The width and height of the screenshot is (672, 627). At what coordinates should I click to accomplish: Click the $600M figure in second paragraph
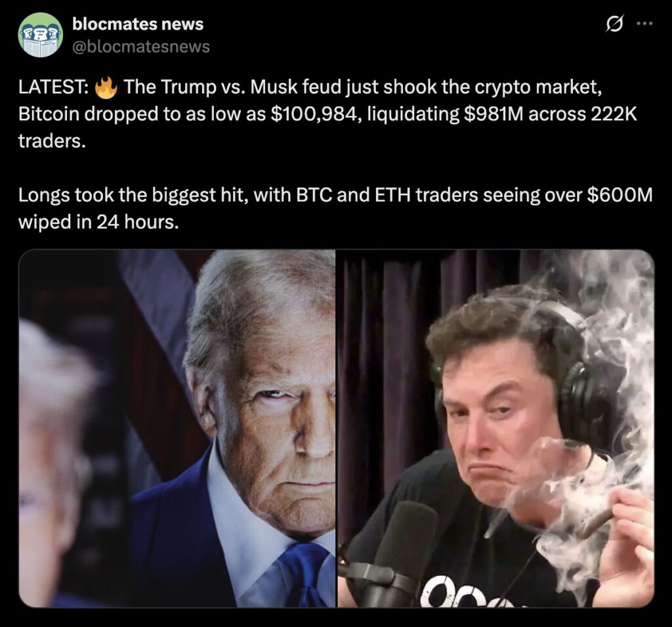619,195
